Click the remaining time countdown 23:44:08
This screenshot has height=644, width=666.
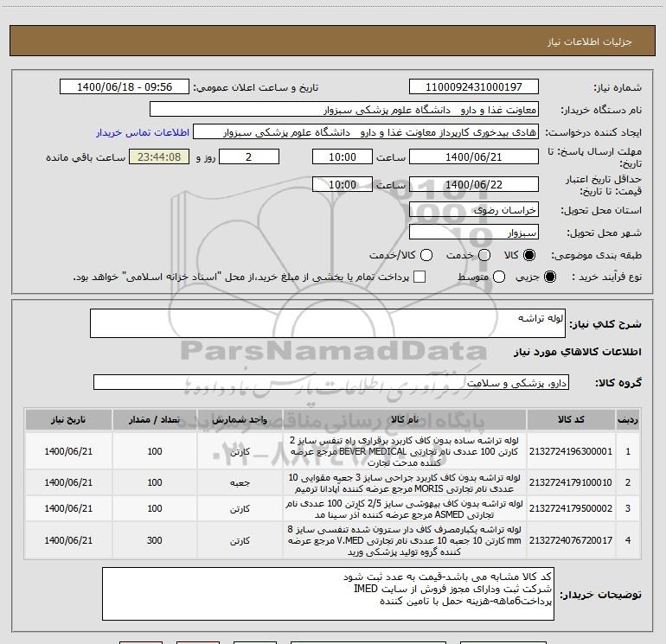pos(159,156)
